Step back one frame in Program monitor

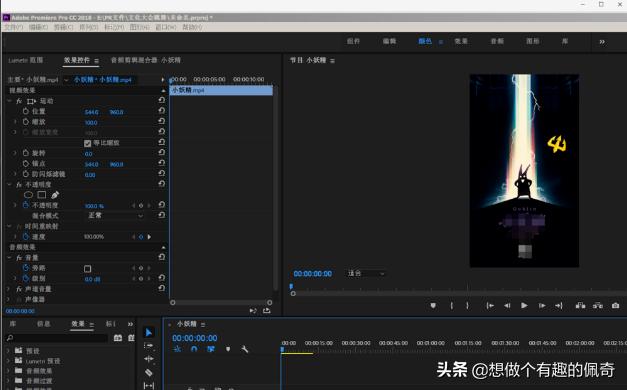pyautogui.click(x=507, y=306)
